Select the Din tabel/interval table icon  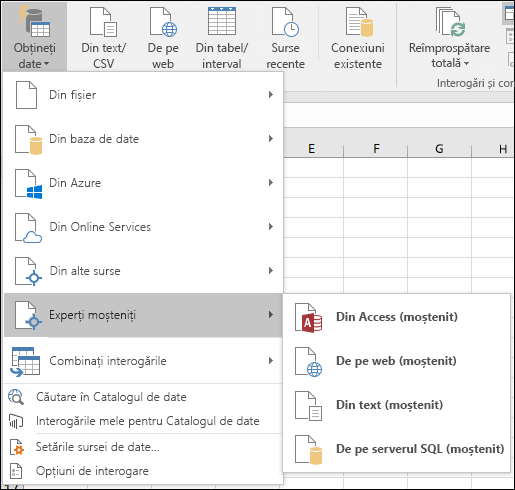click(222, 21)
